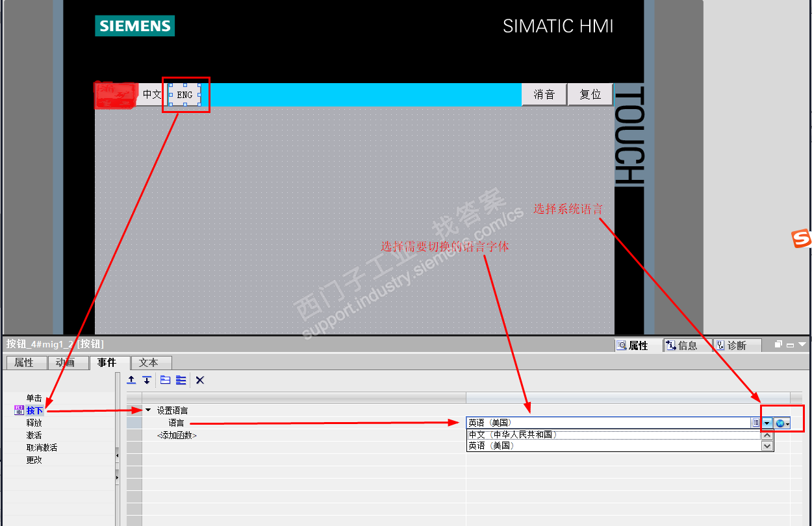Viewport: 812px width, 526px height.
Task: Open the globe system language selector
Action: pos(782,423)
